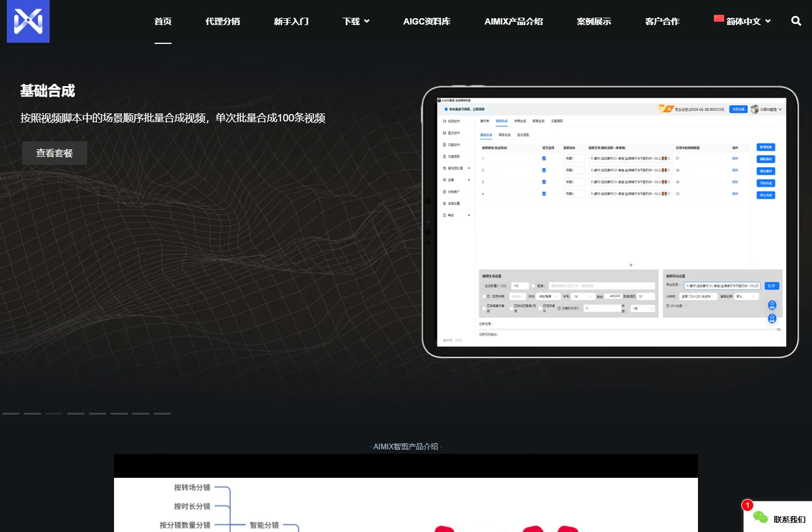Click the 基础合成 slide heading
This screenshot has width=812, height=532.
point(48,91)
